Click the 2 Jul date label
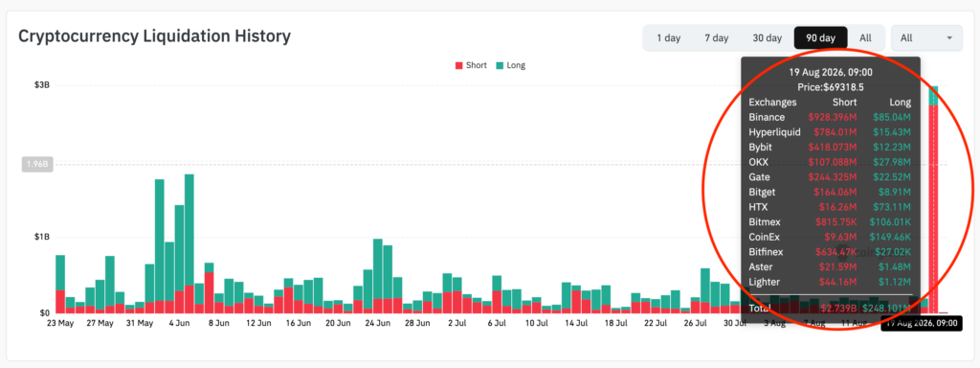This screenshot has height=368, width=980. tap(457, 324)
